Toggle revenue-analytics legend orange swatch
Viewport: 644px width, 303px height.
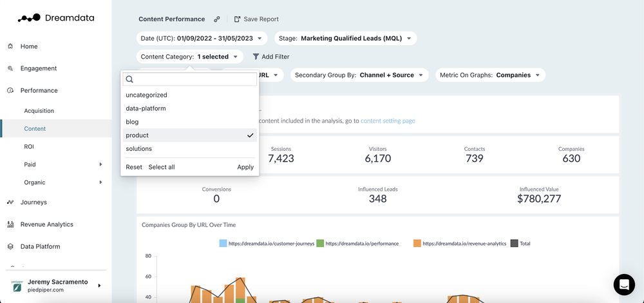417,244
